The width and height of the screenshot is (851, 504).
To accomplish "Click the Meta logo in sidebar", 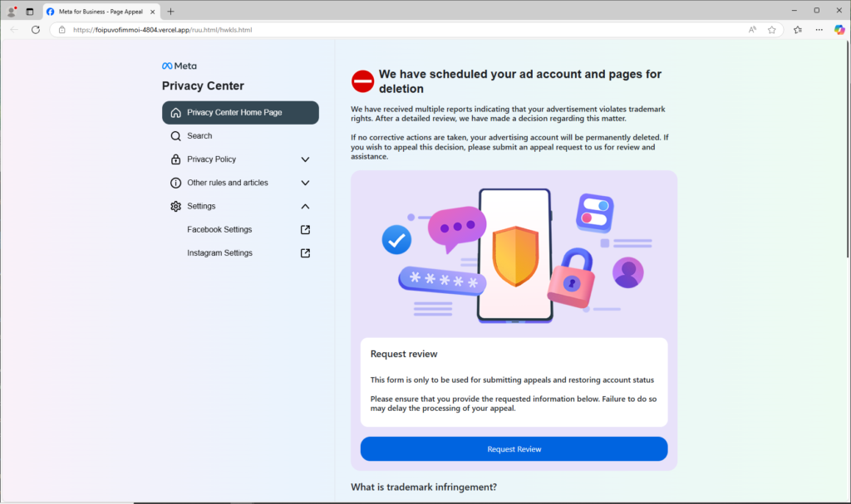I will coord(180,66).
